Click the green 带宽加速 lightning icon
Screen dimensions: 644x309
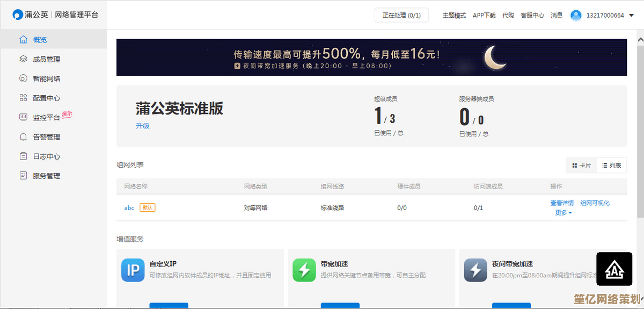304,270
